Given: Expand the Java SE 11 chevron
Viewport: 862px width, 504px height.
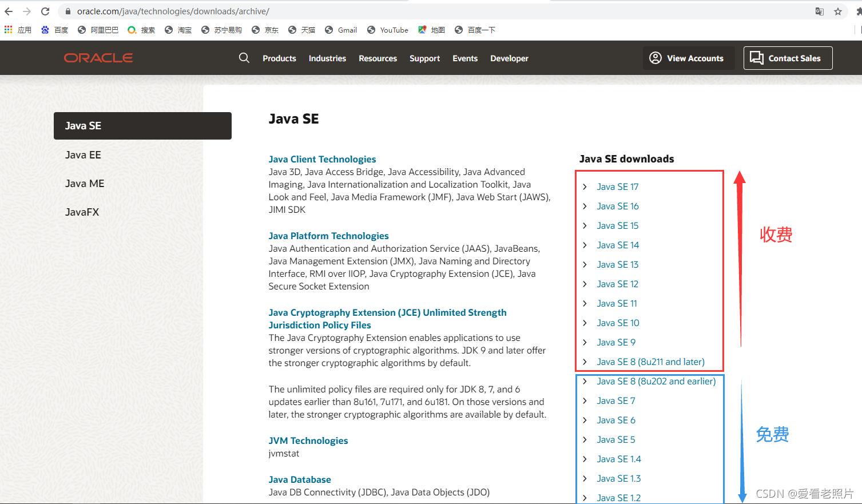Looking at the screenshot, I should tap(585, 303).
